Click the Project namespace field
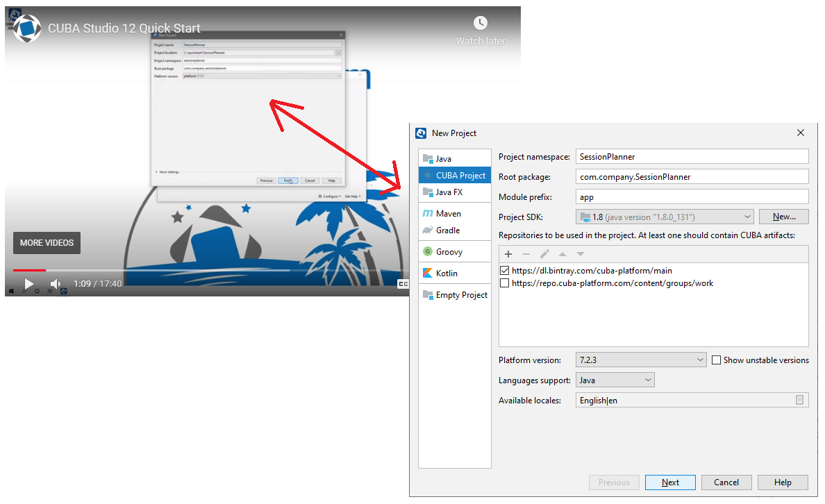The image size is (825, 504). click(692, 156)
